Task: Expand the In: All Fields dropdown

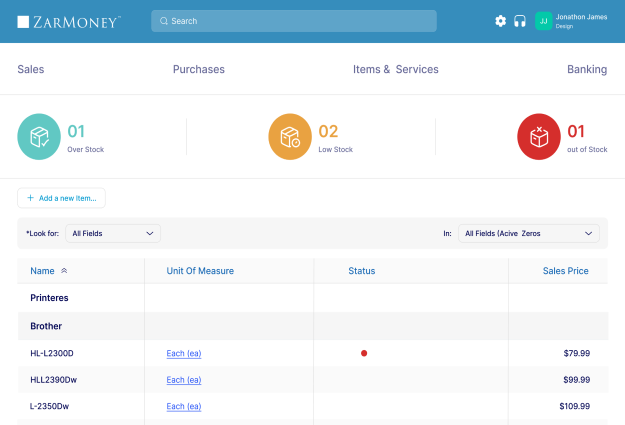Action: [x=528, y=233]
